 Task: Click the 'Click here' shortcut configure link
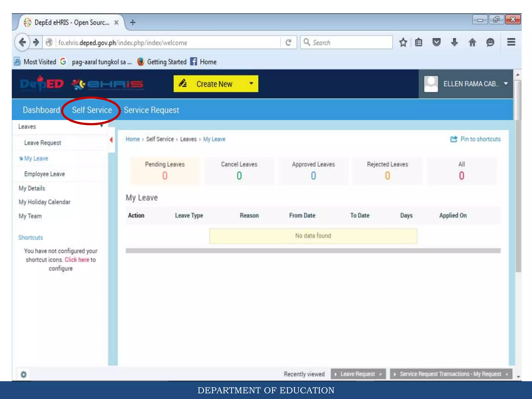click(x=77, y=260)
